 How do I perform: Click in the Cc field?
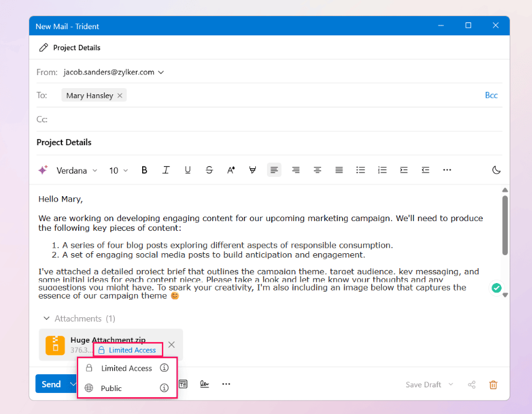pos(269,119)
